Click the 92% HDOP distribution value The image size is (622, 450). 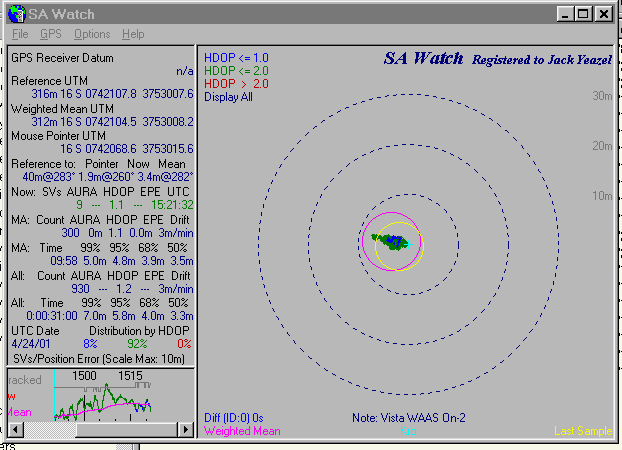click(137, 344)
